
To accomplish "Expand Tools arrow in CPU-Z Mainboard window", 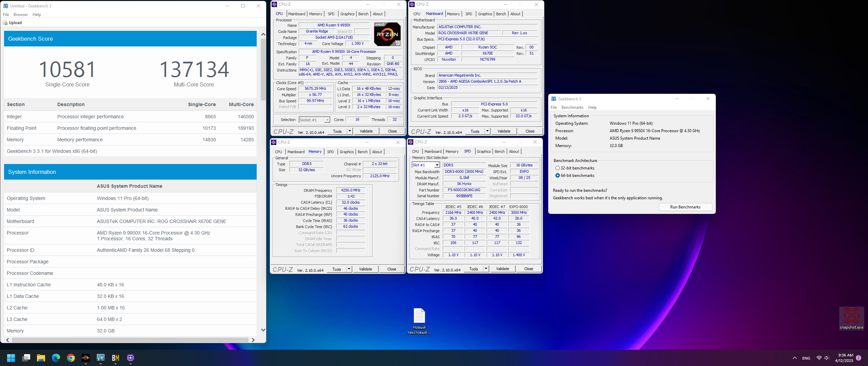I will [487, 131].
